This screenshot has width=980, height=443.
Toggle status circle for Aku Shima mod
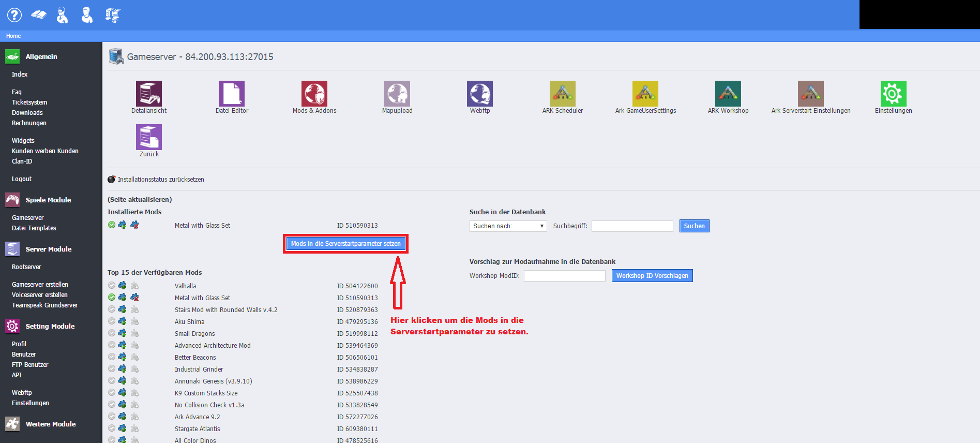[x=112, y=321]
